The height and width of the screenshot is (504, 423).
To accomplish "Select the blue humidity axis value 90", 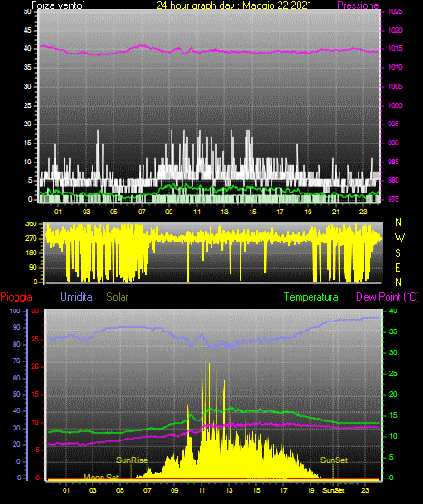I will 16,327.
